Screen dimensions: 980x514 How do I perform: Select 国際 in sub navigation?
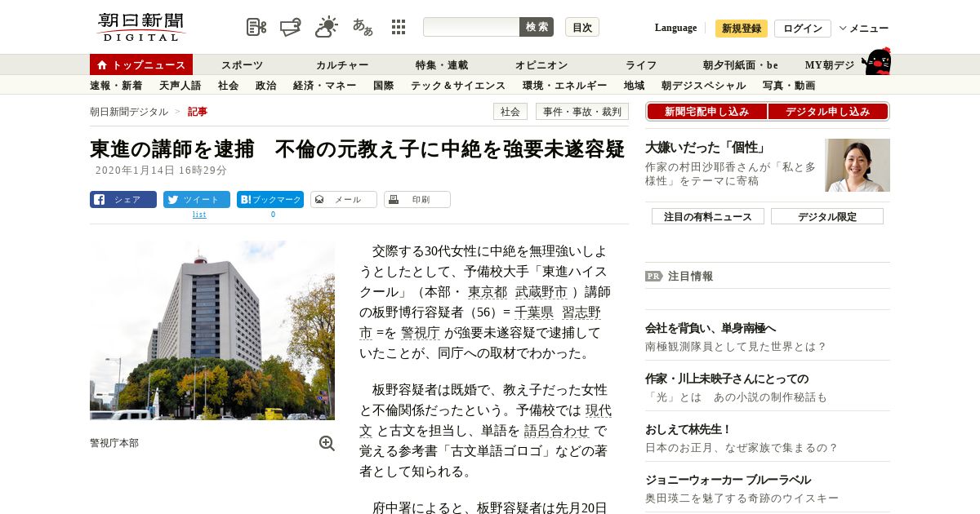coord(383,85)
